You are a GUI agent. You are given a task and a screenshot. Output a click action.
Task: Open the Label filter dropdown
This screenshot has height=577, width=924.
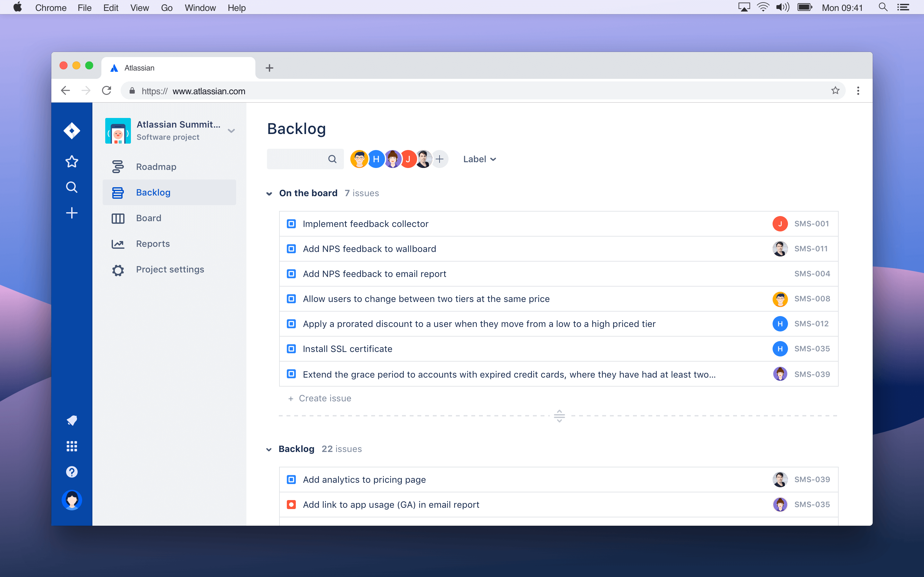pos(479,159)
